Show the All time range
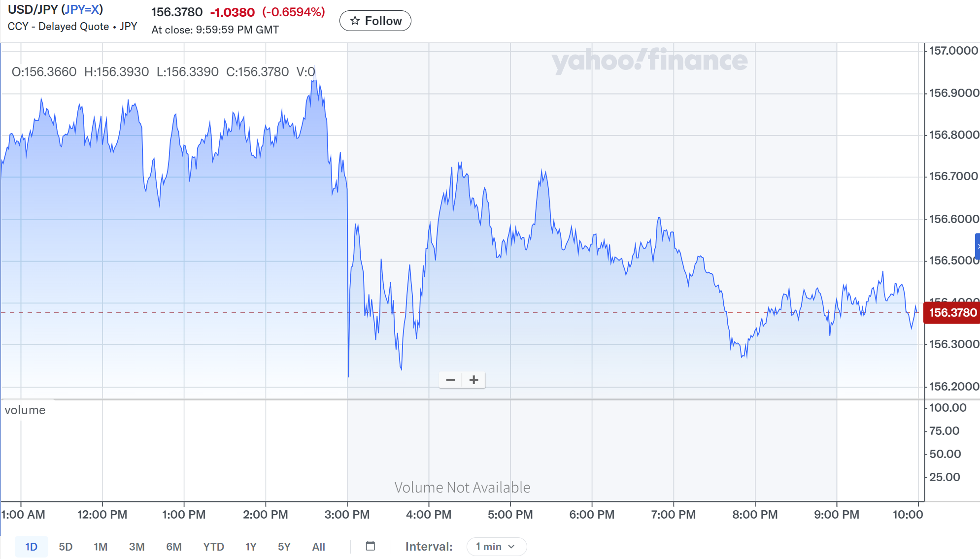The image size is (980, 559). (x=319, y=547)
